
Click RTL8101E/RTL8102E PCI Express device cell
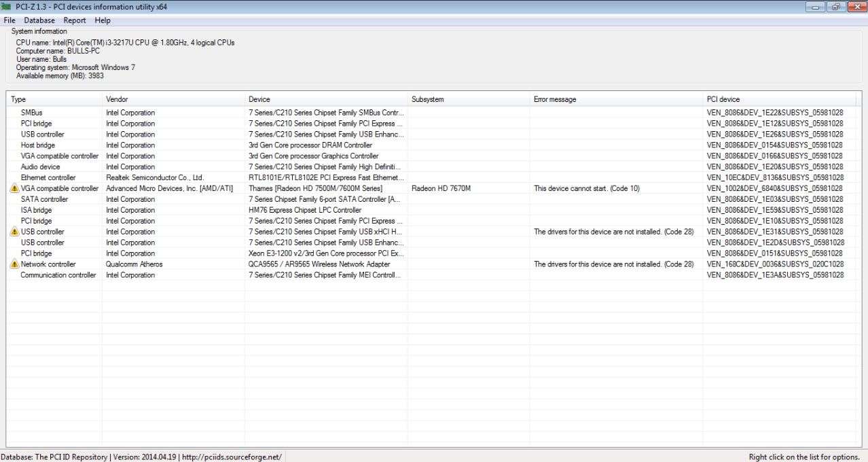[326, 178]
